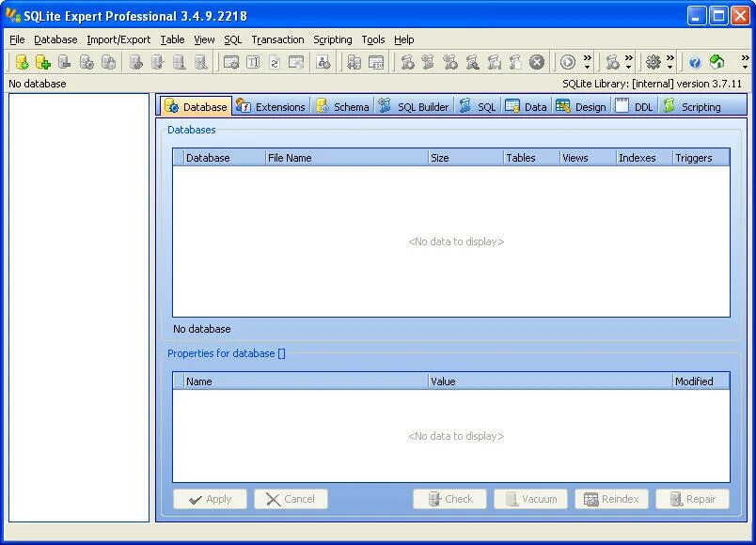Expand chevron next to lone script icon

(629, 62)
